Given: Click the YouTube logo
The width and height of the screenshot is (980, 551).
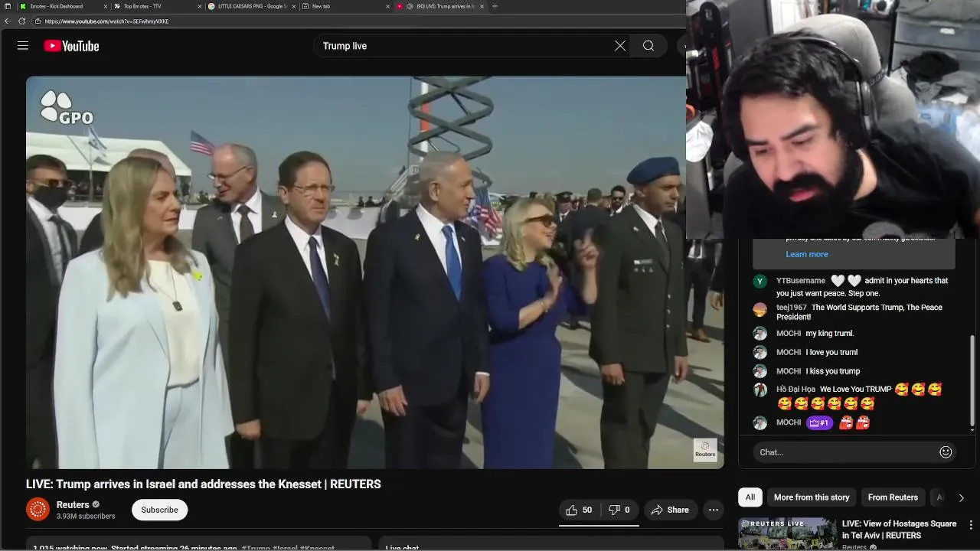Looking at the screenshot, I should 71,46.
